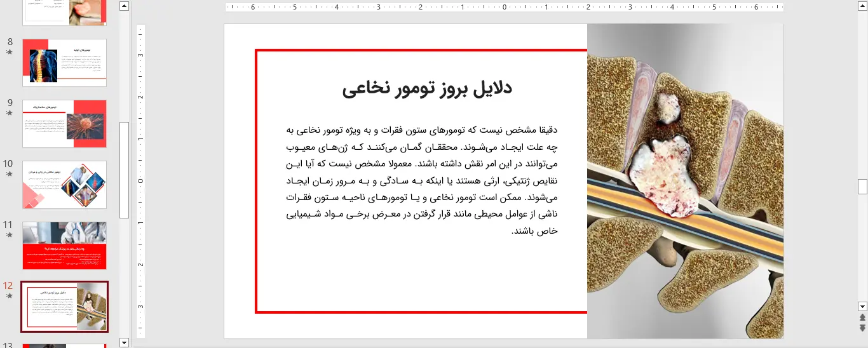The width and height of the screenshot is (868, 348).
Task: Click the slide number 10 label in the thumbnail pane
Action: (x=8, y=164)
